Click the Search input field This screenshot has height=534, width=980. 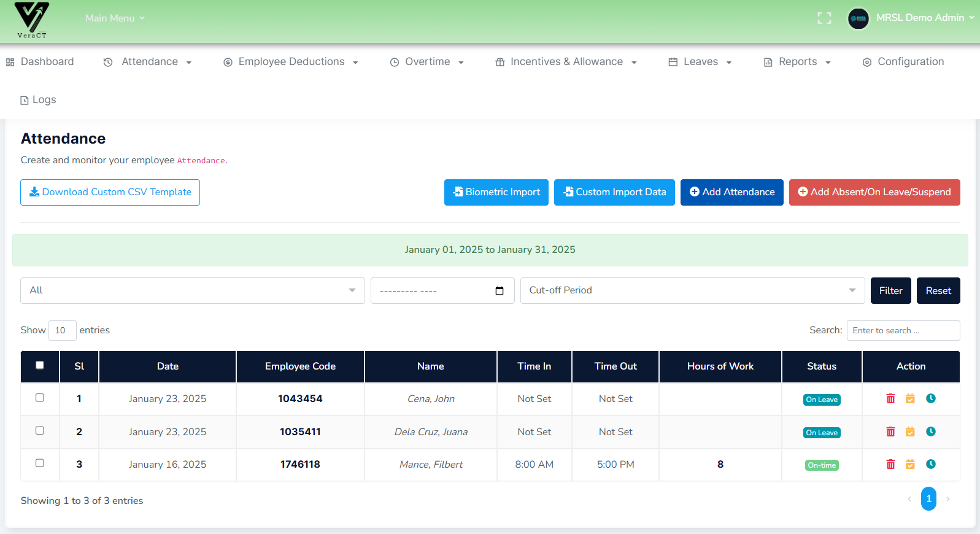point(903,330)
